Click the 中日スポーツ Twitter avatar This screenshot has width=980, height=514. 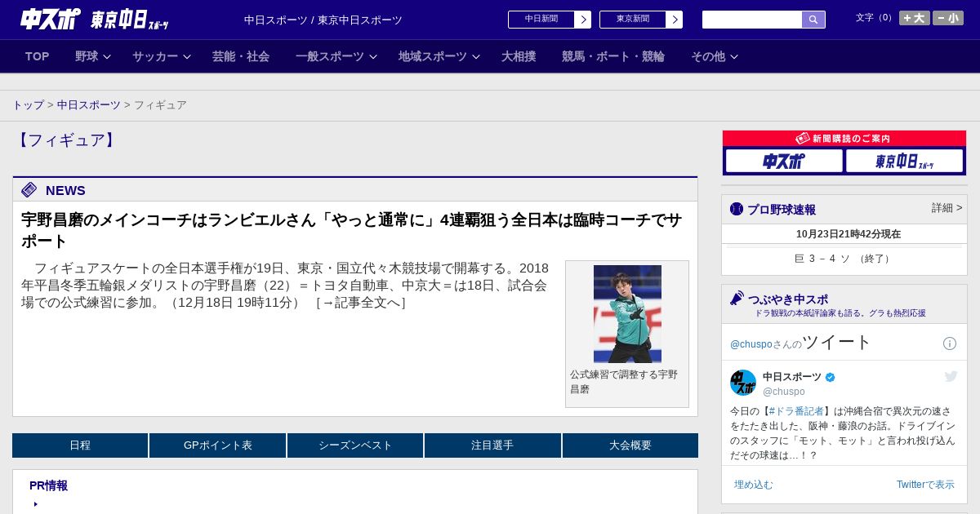click(743, 383)
